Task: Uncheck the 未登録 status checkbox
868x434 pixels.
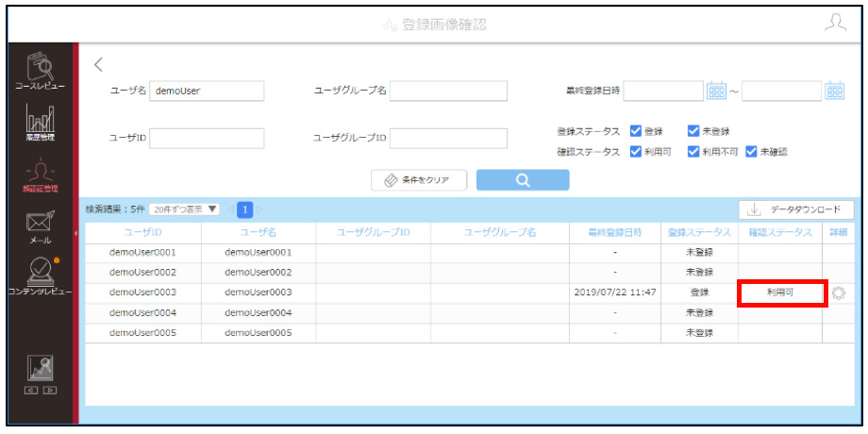Action: pos(693,131)
